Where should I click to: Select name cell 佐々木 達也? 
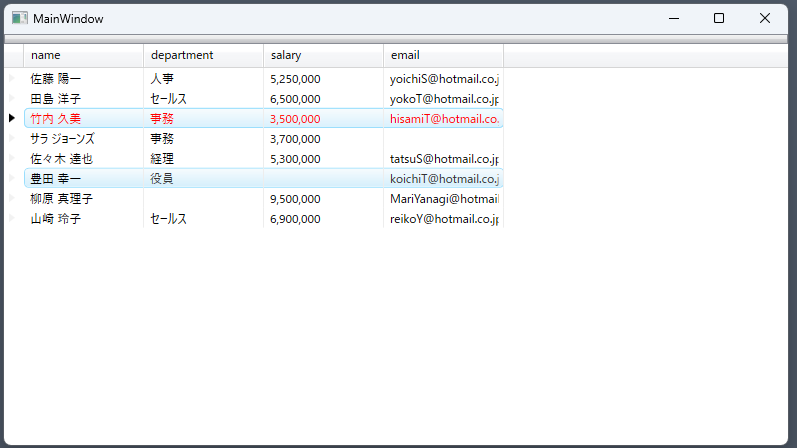[83, 159]
